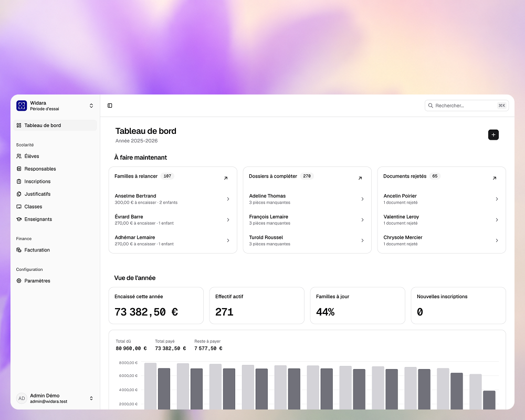
Task: Open Chrysole Mercier rejected document entry
Action: pos(442,240)
